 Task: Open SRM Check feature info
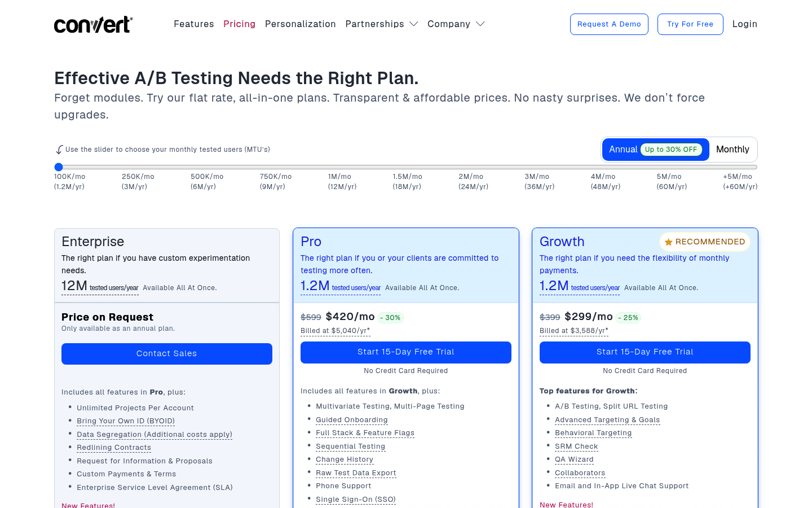point(576,446)
